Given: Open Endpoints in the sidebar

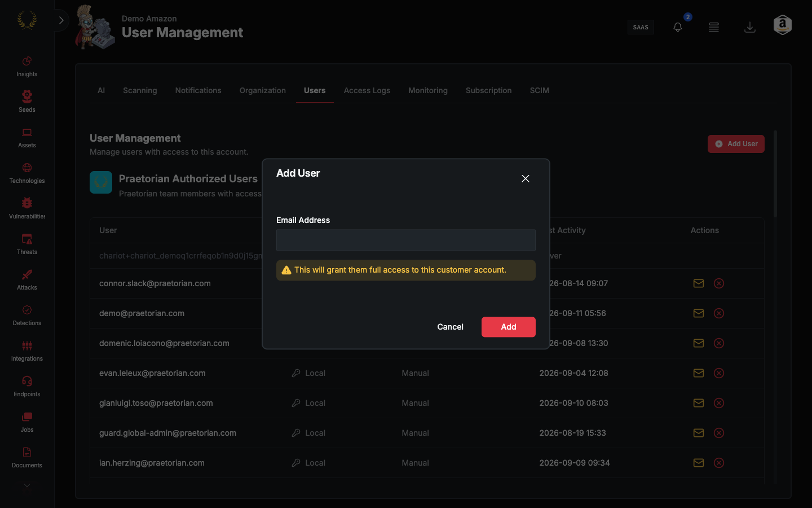Looking at the screenshot, I should (x=27, y=387).
